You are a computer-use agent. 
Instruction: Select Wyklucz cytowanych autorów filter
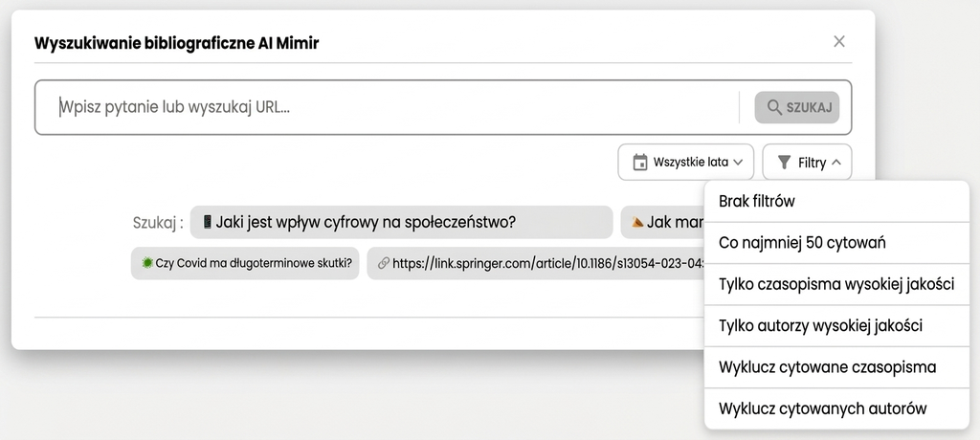[836, 408]
